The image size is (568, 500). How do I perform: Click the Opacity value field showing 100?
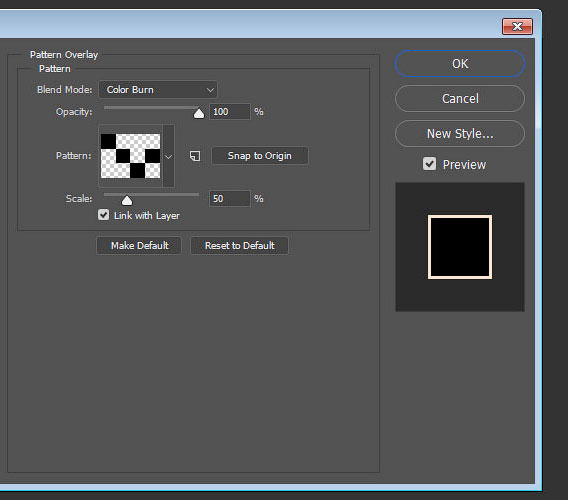coord(230,112)
